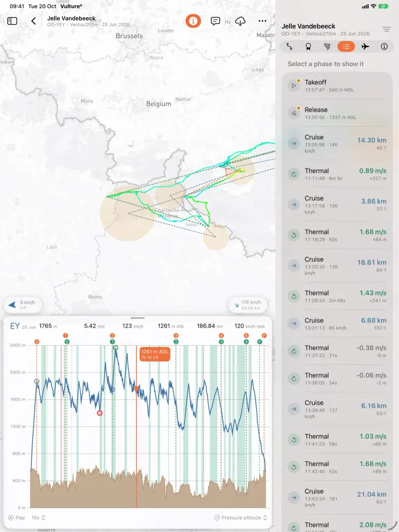Screen dimensions: 399x532
Task: Click the green 4 marker
Action: 246,342
